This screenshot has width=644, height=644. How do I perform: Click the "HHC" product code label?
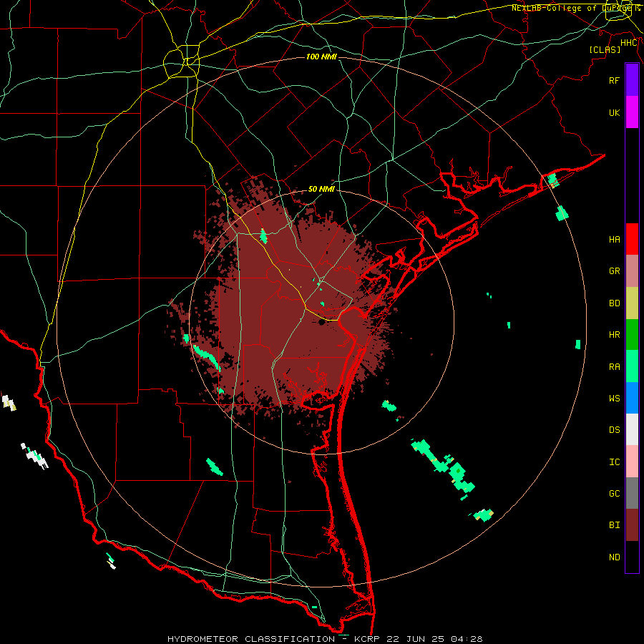[x=629, y=43]
